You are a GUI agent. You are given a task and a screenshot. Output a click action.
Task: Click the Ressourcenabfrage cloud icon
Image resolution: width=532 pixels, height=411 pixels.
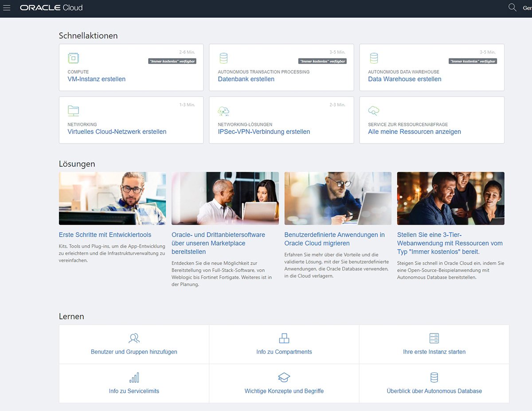tap(373, 110)
